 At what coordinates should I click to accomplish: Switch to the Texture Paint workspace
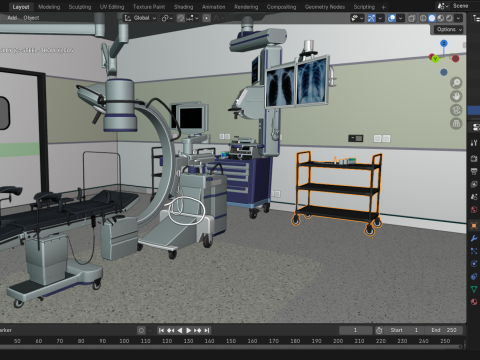[149, 7]
